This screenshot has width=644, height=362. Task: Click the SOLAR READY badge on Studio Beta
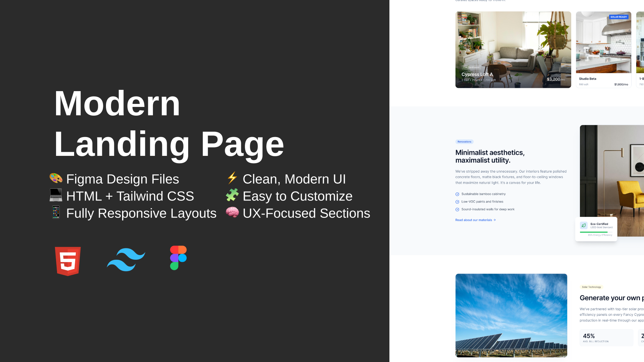tap(619, 17)
